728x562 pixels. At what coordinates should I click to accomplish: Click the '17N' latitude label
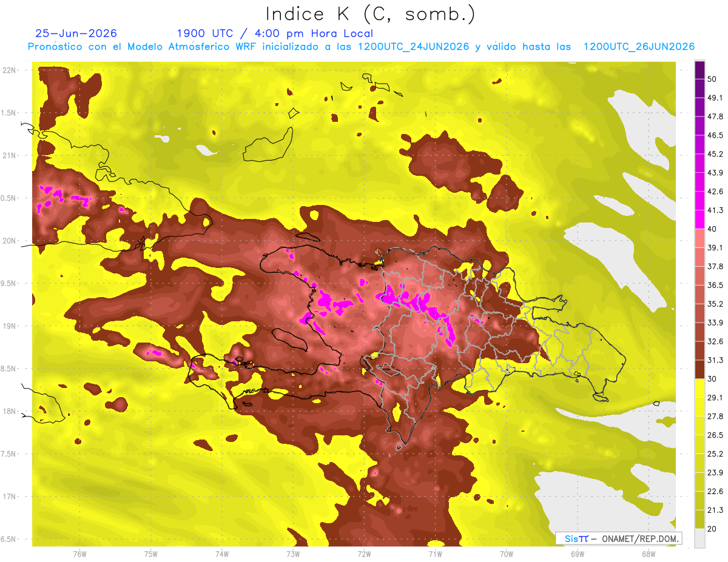[10, 497]
